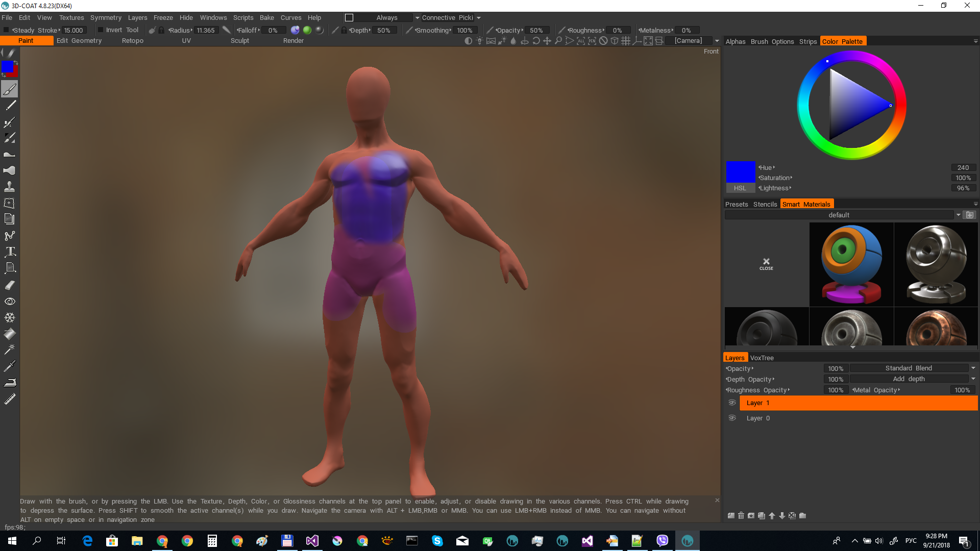Hide Layer 1 using its eye icon
Screen dimensions: 980x551
coord(732,403)
